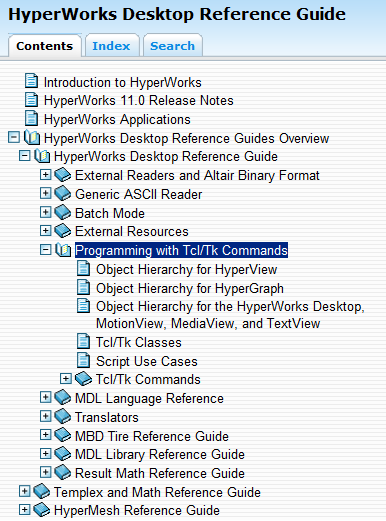Select Templex and Math Reference Guide text
This screenshot has height=521, width=386.
tap(157, 492)
